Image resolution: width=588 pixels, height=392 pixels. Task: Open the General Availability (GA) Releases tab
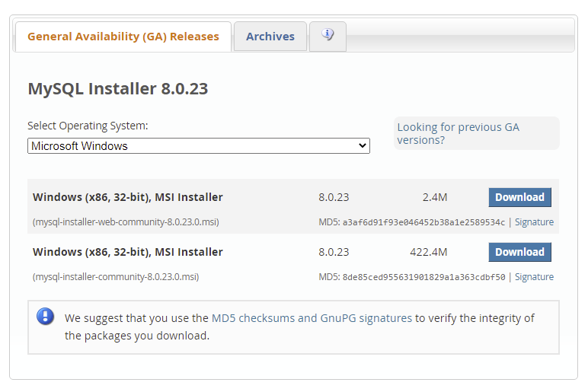(123, 37)
